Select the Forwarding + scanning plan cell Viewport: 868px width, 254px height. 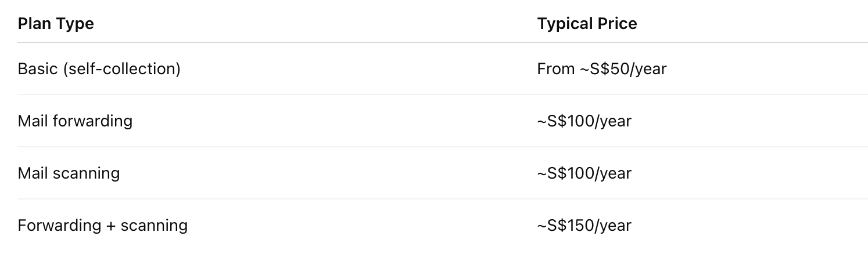click(103, 225)
